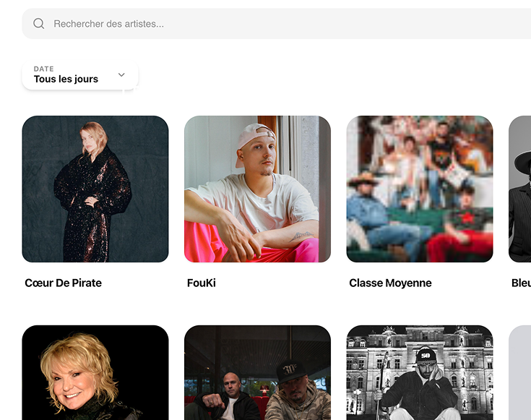Open the black-and-white building artist thumbnail
The width and height of the screenshot is (531, 420).
coord(420,372)
